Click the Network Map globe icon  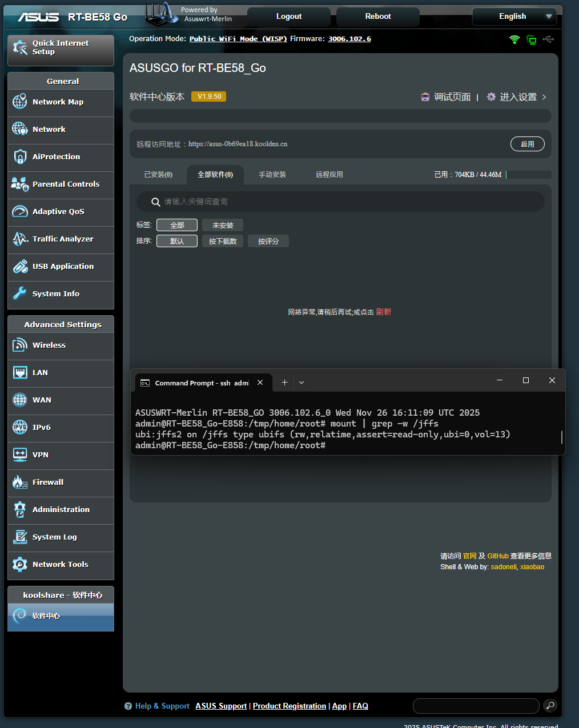click(20, 102)
